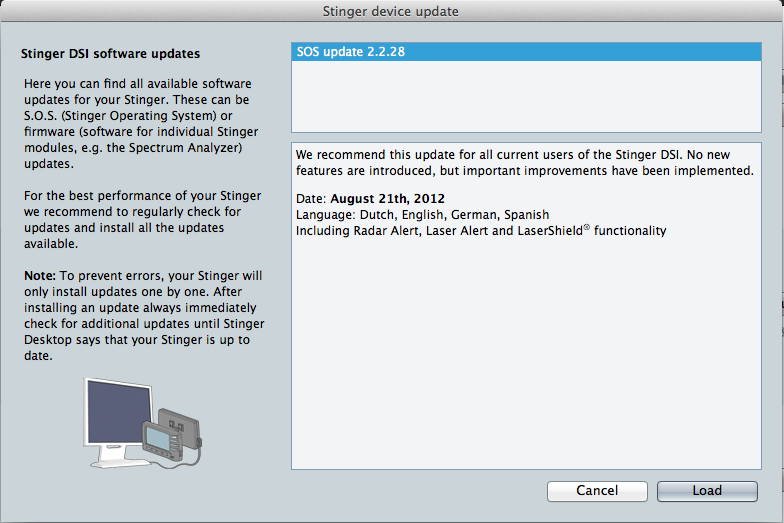Click the 'For the best performance' paragraph
784x523 pixels.
click(142, 220)
